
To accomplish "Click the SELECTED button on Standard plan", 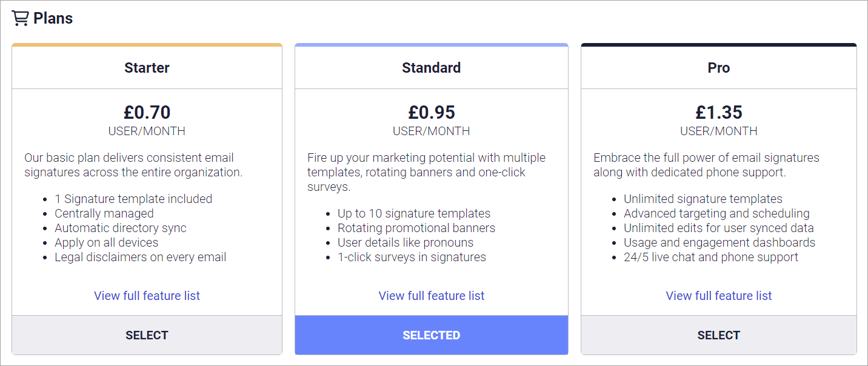I will [x=432, y=335].
